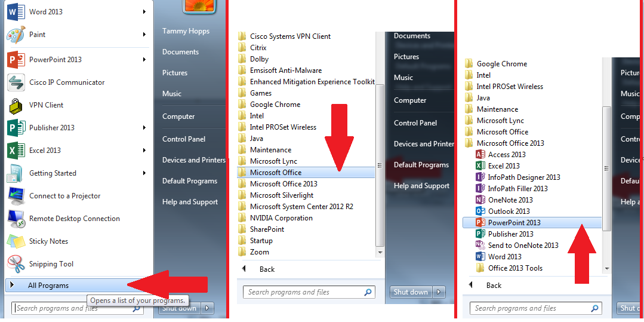This screenshot has height=322, width=644.
Task: Expand Paint jump list arrow
Action: click(x=144, y=35)
